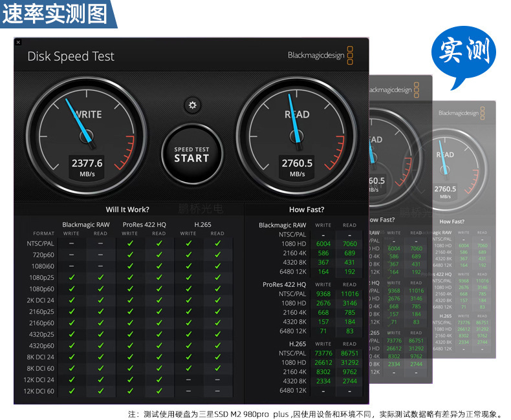511x420 pixels.
Task: Click the 8K DCI 24 format row label
Action: 40,357
